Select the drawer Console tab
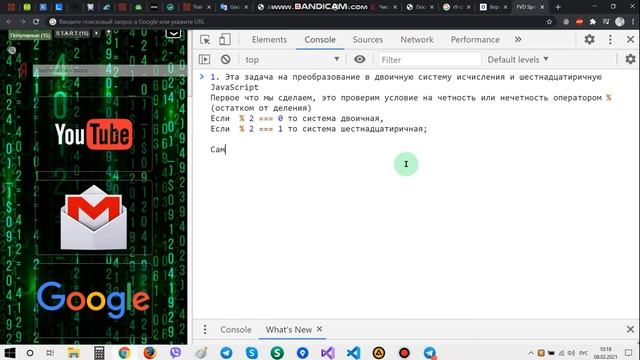The width and height of the screenshot is (640, 360). (236, 329)
